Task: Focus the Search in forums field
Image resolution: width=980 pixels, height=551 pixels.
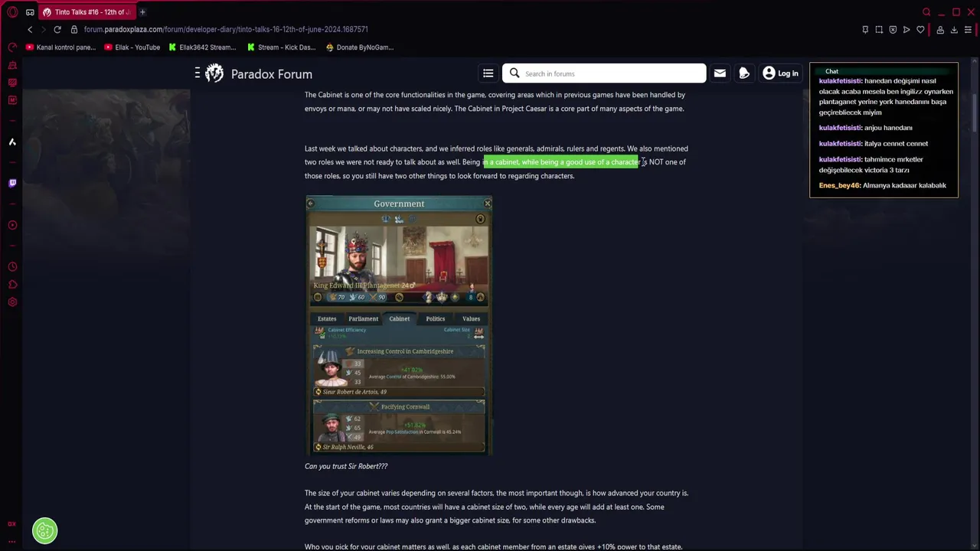Action: pyautogui.click(x=604, y=73)
